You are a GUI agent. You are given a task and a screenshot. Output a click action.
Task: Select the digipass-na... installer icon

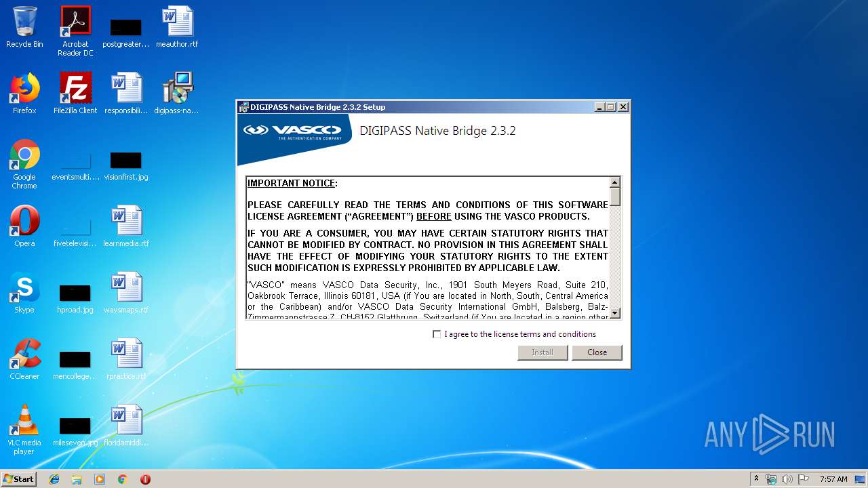(x=177, y=94)
